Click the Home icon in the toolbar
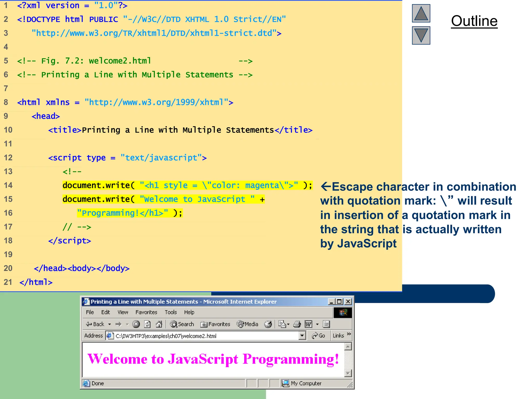The image size is (532, 399). 159,324
